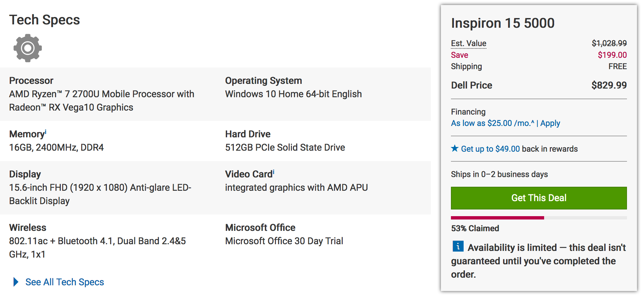This screenshot has width=644, height=296.
Task: Click the Est. Value underlined label
Action: [469, 43]
